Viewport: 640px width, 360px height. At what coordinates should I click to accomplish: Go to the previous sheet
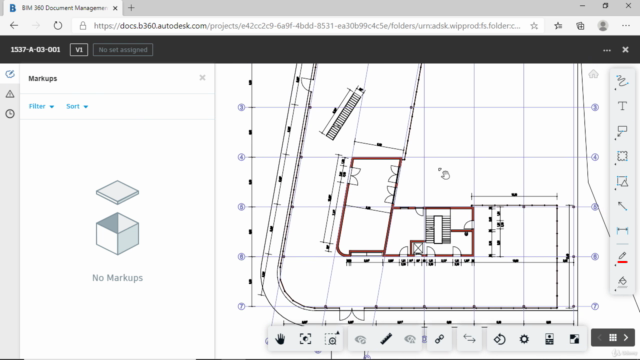[x=600, y=338]
